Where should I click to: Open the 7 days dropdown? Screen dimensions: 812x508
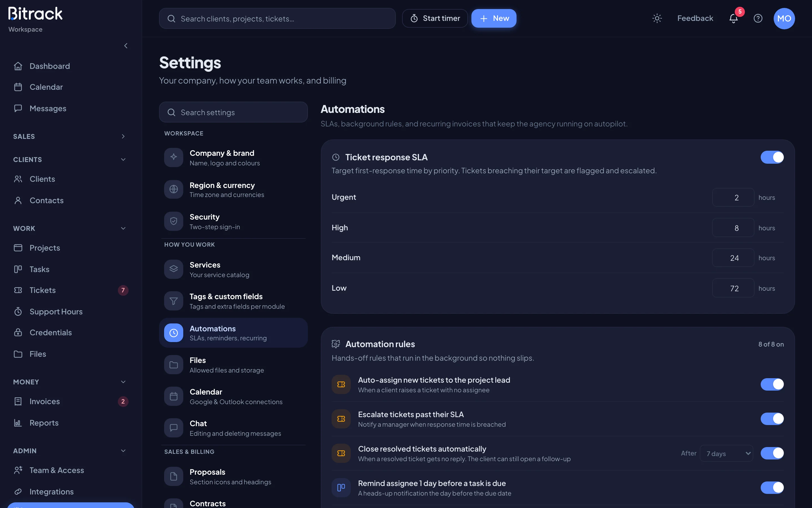pos(727,454)
